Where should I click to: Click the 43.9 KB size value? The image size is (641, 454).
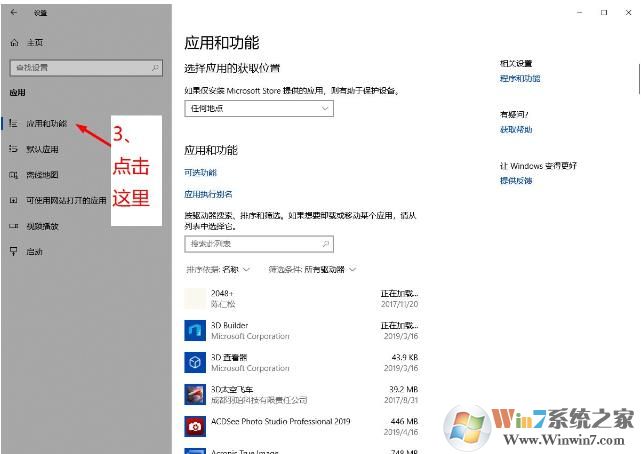404,357
